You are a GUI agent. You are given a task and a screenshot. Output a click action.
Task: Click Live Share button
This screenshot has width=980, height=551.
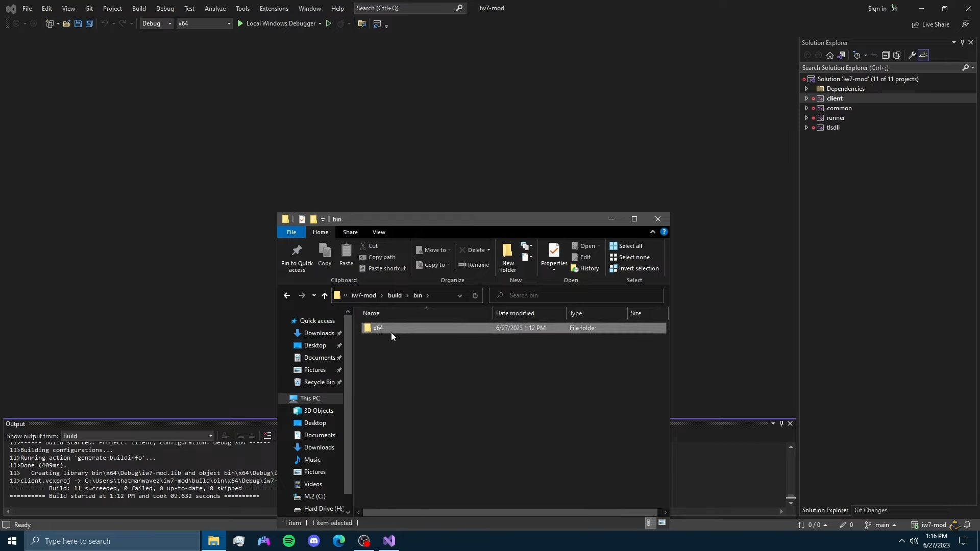point(931,24)
